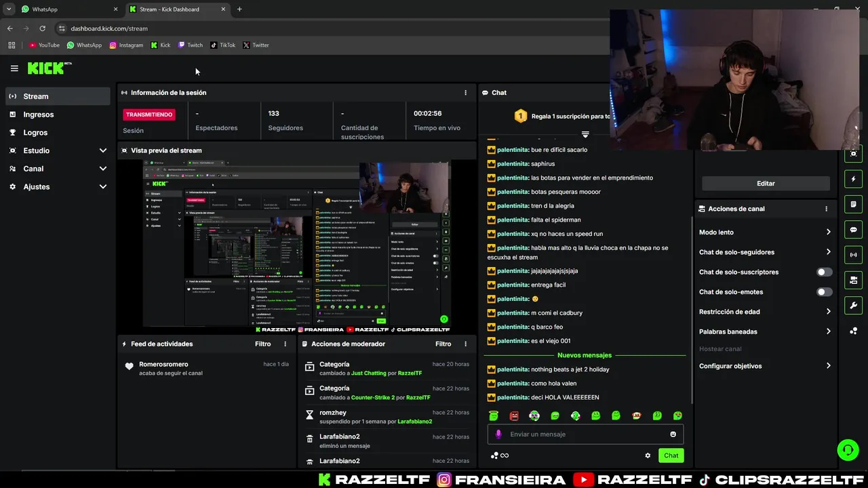Click the KICK logo
The height and width of the screenshot is (488, 868).
(x=49, y=68)
